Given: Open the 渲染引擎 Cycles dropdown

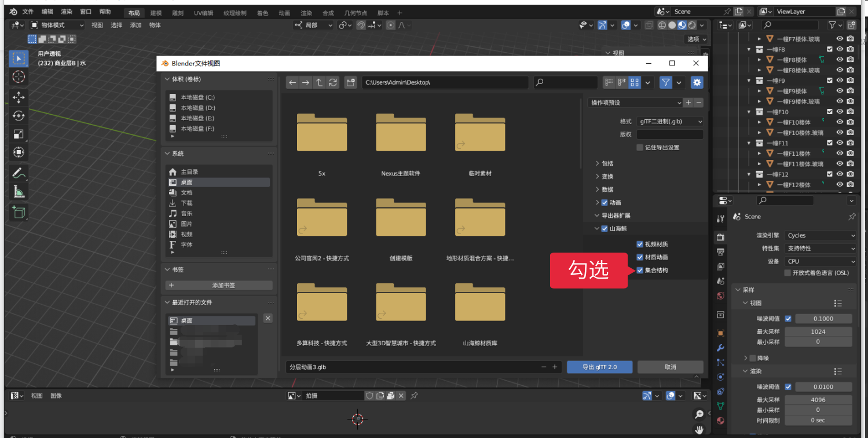Looking at the screenshot, I should pos(821,235).
